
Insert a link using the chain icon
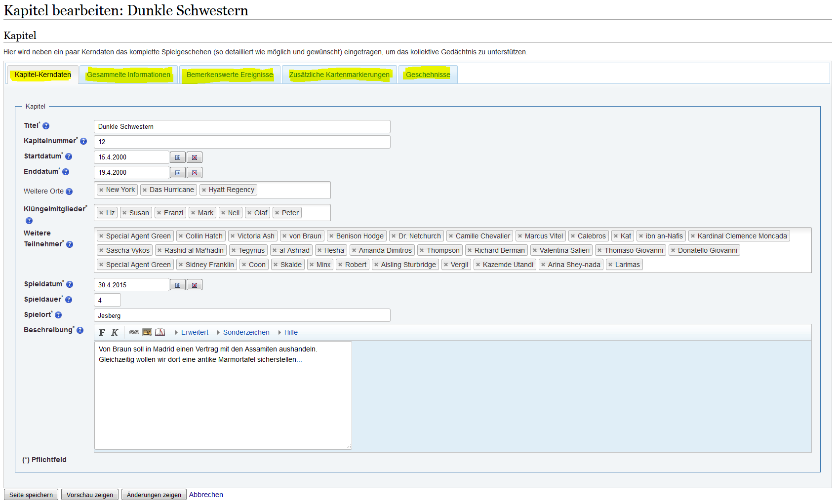coord(134,332)
